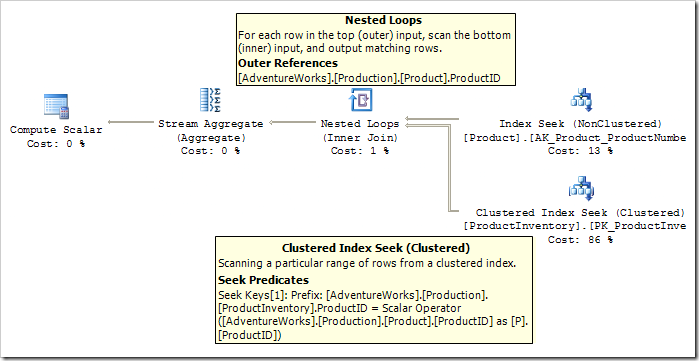Viewport: 699px width, 361px height.
Task: Click the Clustered Index Seek tooltip title
Action: (x=376, y=248)
